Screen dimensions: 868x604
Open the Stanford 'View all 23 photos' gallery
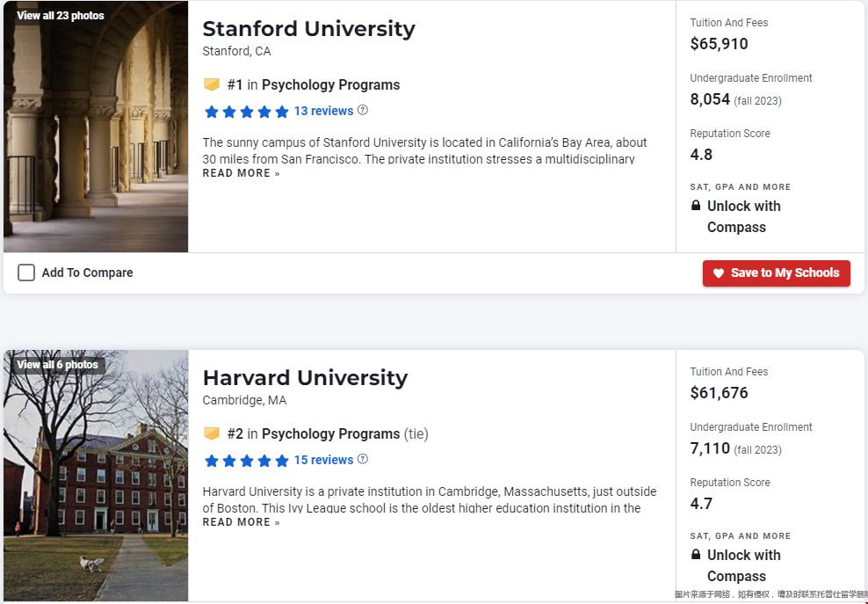click(61, 16)
